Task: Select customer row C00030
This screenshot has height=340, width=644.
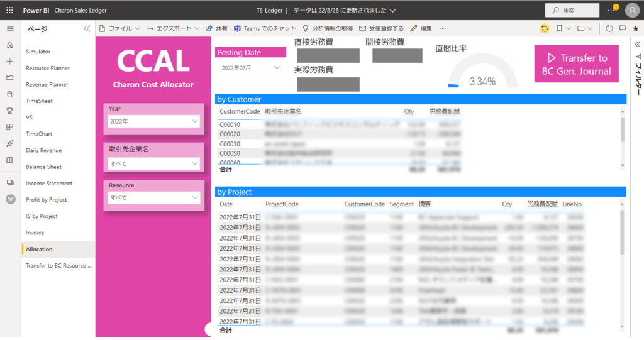Action: click(x=340, y=144)
